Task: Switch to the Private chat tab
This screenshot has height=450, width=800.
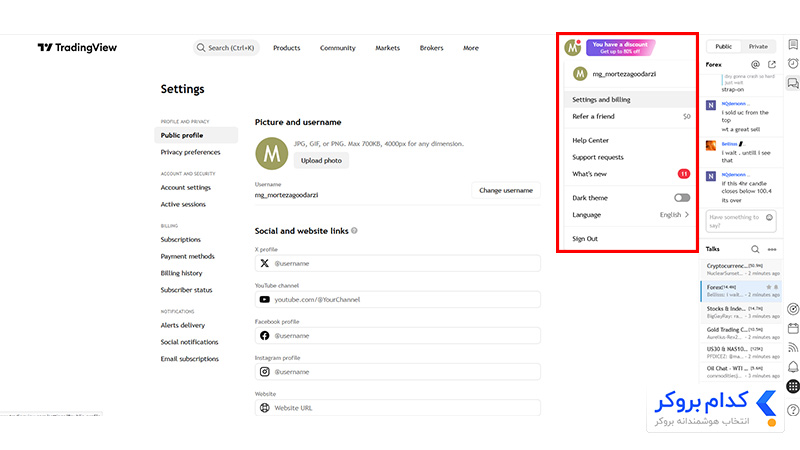Action: 758,46
